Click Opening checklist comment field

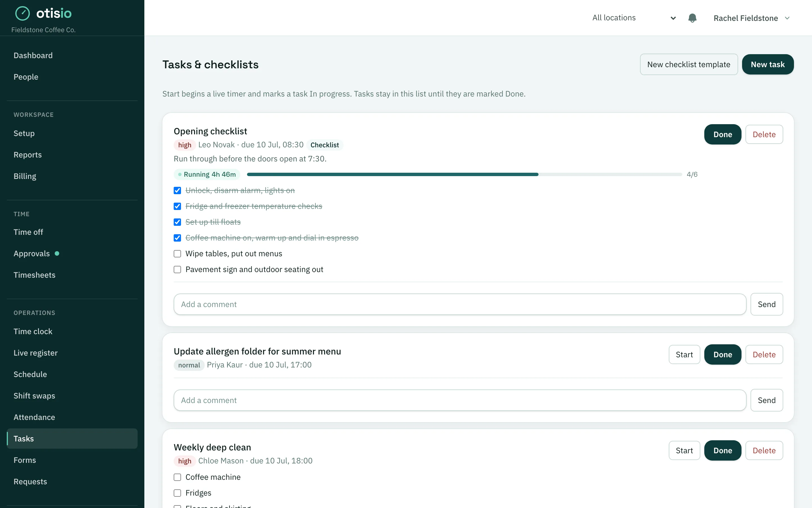click(460, 305)
